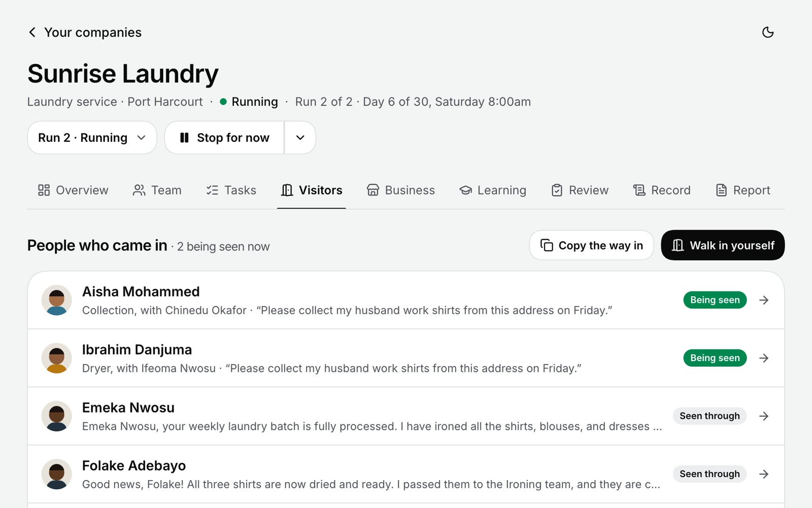The height and width of the screenshot is (508, 812).
Task: Select the Visitors tab
Action: pyautogui.click(x=312, y=190)
